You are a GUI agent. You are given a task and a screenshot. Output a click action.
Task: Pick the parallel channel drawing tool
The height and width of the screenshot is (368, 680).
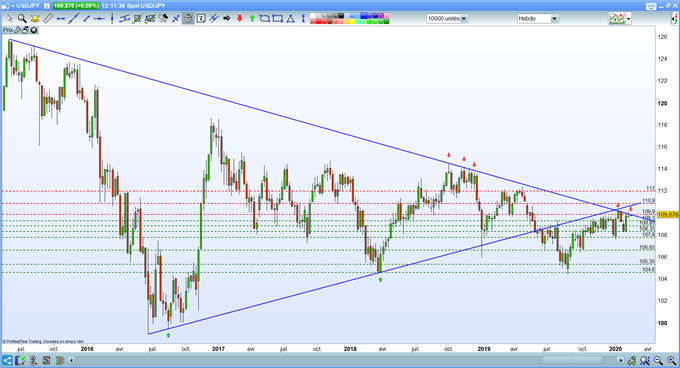[124, 19]
